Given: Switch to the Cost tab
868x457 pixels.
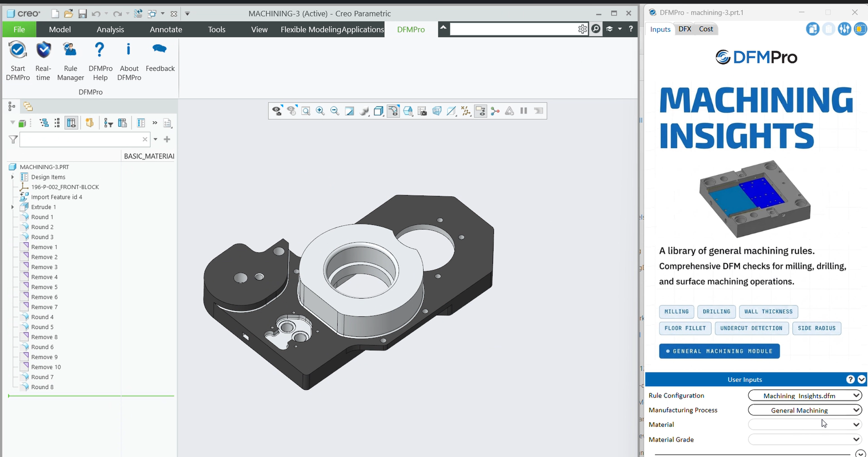Looking at the screenshot, I should [x=706, y=29].
